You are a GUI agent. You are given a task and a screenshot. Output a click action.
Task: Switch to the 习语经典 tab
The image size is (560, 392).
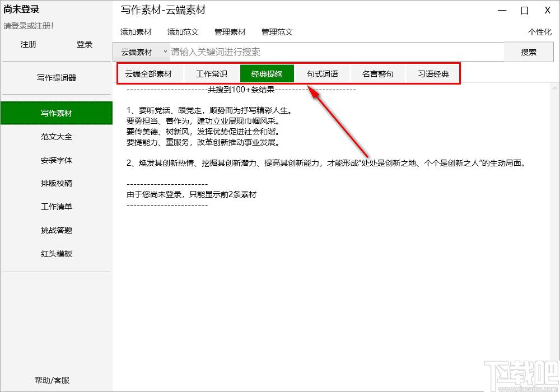433,74
